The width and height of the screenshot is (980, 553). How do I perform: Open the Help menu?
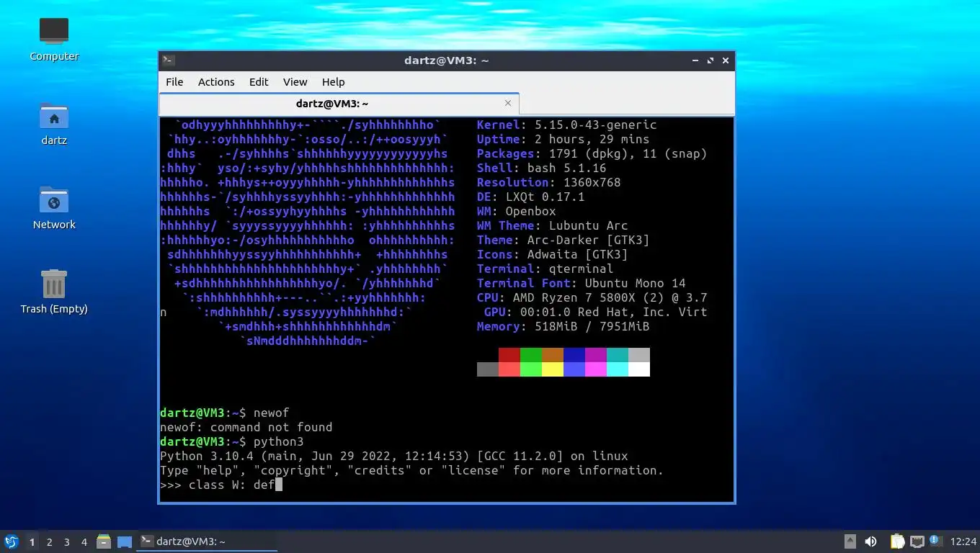(333, 82)
